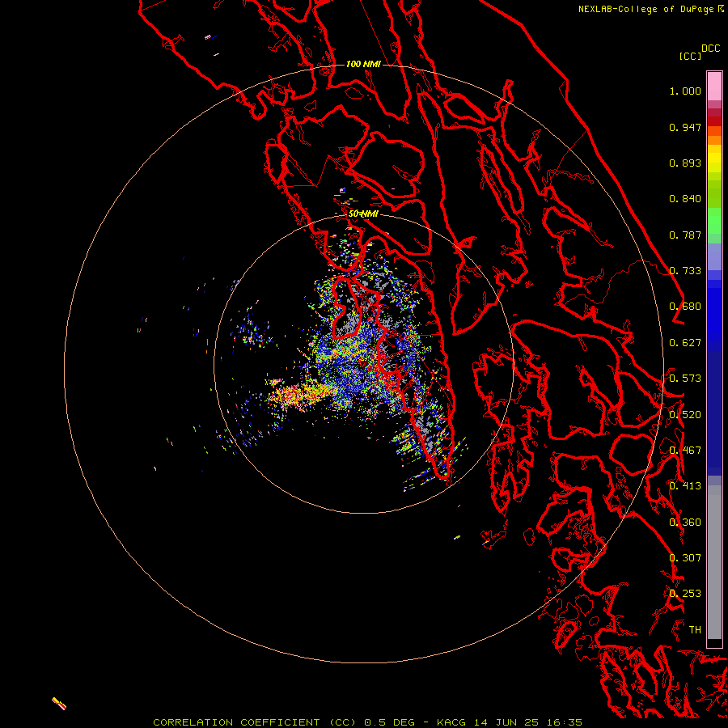
Task: Click the CORRELATION COEFFICIENT product title text
Action: pos(255,722)
